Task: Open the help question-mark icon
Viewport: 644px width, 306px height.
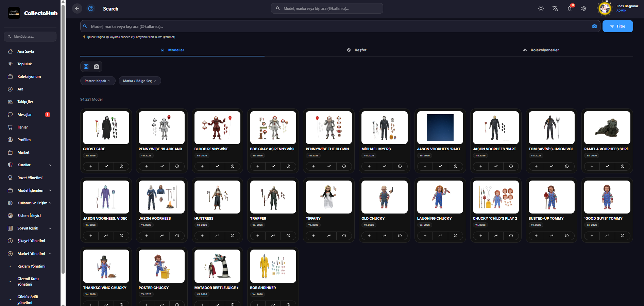Action: click(91, 8)
